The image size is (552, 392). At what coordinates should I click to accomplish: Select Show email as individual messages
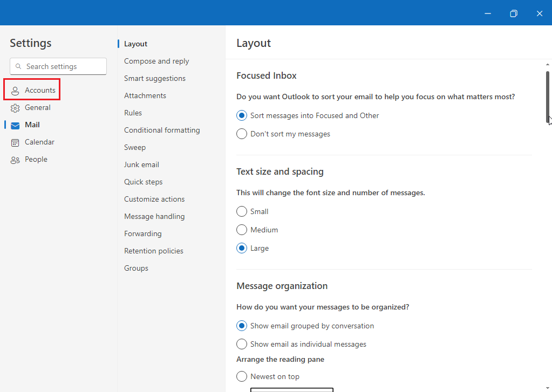pyautogui.click(x=242, y=344)
